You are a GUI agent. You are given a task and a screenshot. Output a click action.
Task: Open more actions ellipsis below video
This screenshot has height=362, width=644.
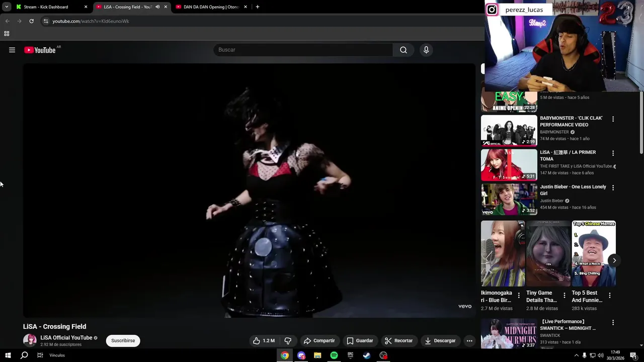pyautogui.click(x=469, y=340)
